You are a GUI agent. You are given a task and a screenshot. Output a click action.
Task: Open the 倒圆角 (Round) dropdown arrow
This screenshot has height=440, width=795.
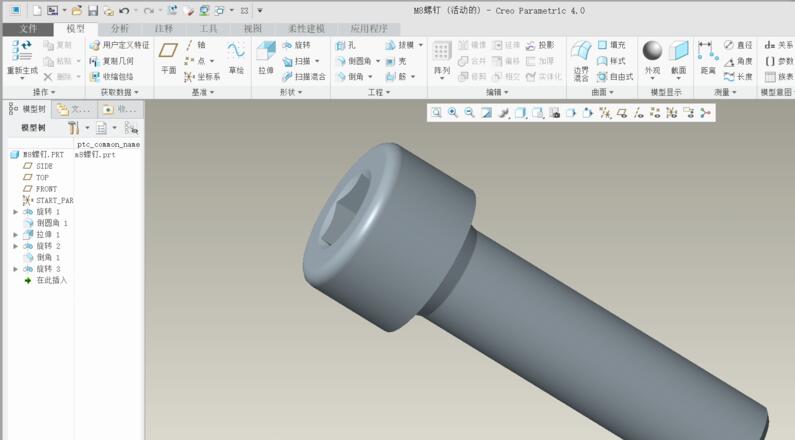coord(378,61)
